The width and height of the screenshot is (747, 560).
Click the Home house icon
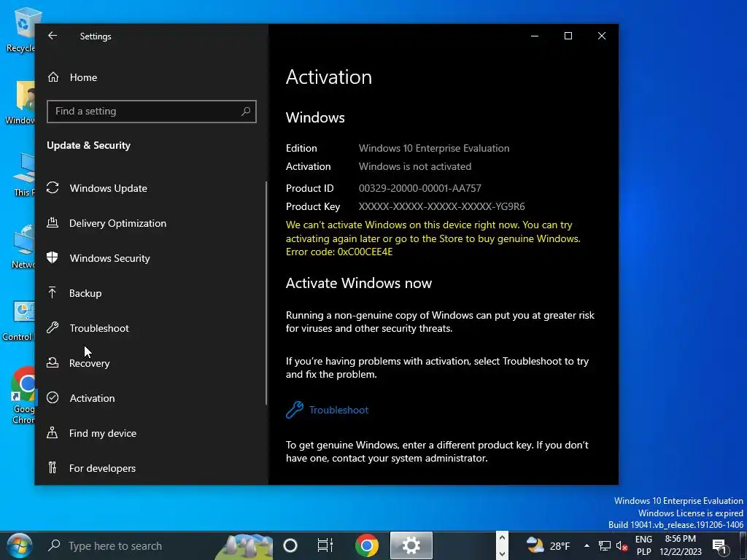pos(53,77)
